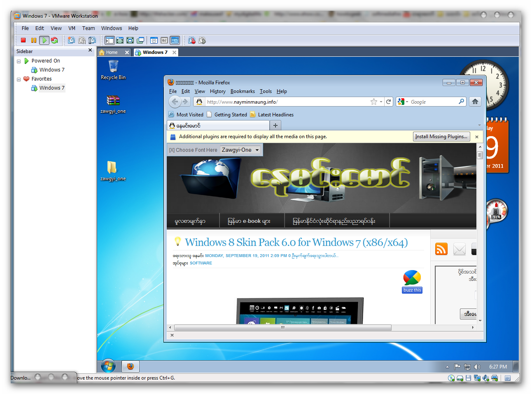Screen dimensions: 532x394
Task: Click the red Power Off button in VMware toolbar
Action: [x=23, y=40]
